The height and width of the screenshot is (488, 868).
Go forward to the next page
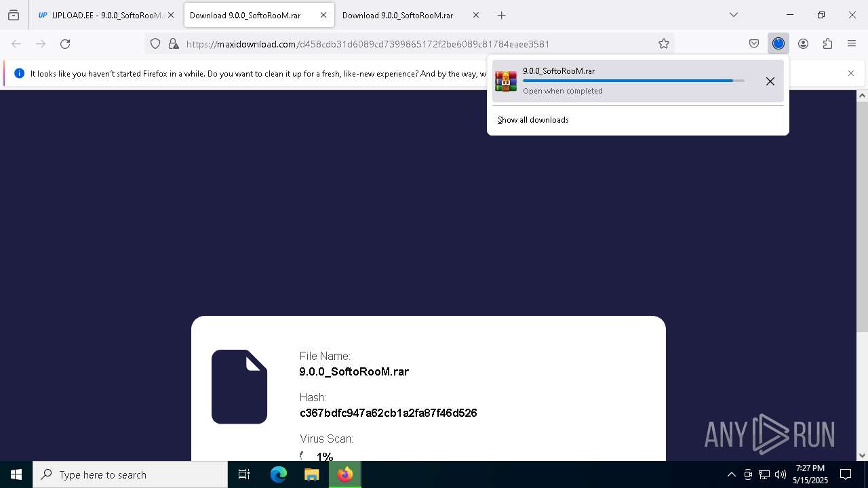[41, 43]
